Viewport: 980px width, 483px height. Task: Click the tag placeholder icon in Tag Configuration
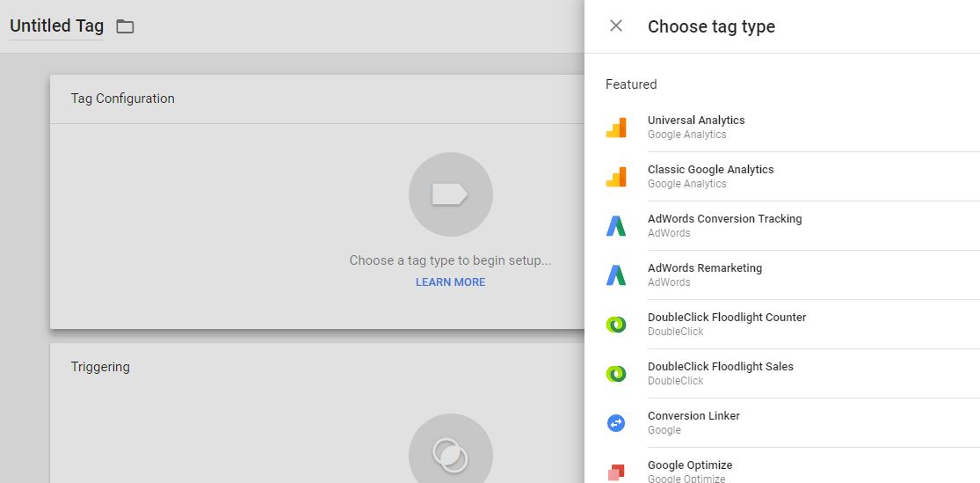(x=451, y=194)
